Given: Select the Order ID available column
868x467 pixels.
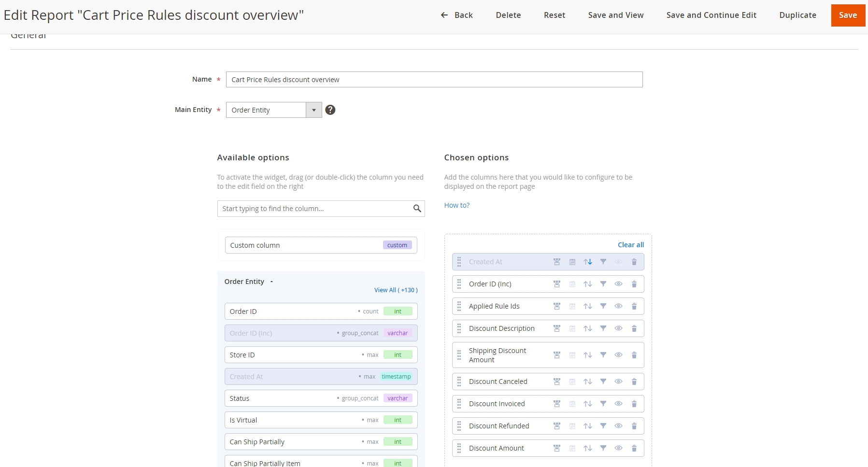Looking at the screenshot, I should point(321,311).
